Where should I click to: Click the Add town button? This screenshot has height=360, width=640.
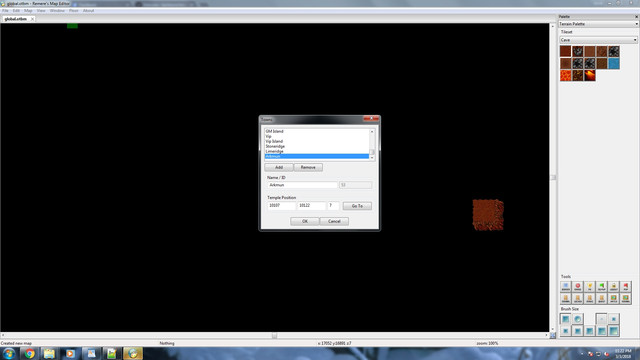click(279, 167)
